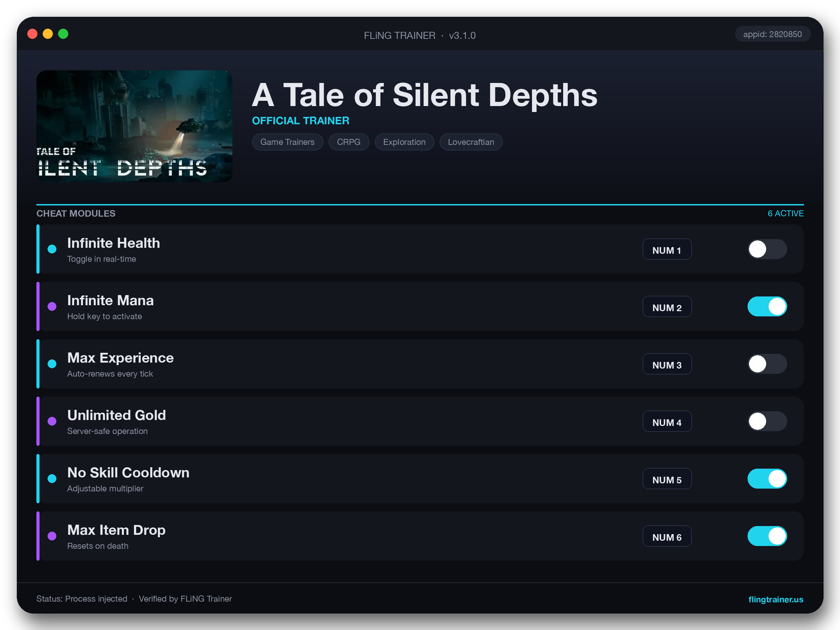Disable the Infinite Mana toggle
Image resolution: width=840 pixels, height=630 pixels.
(x=767, y=307)
